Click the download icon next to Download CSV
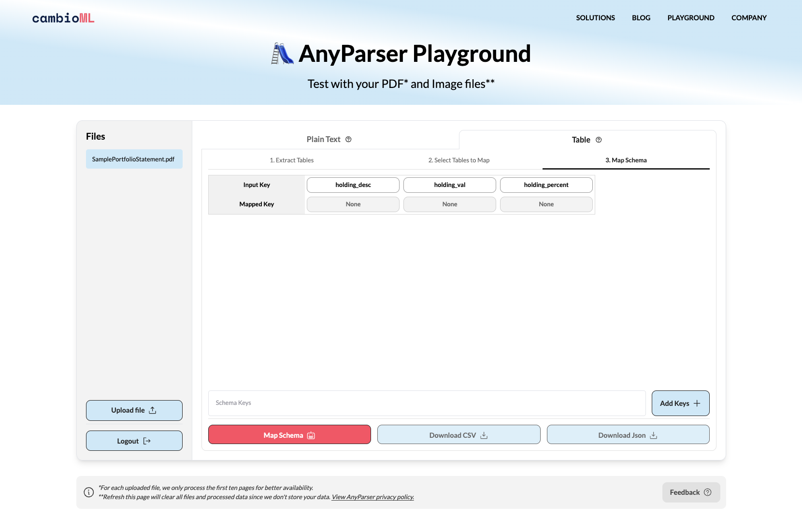This screenshot has width=802, height=532. click(484, 435)
